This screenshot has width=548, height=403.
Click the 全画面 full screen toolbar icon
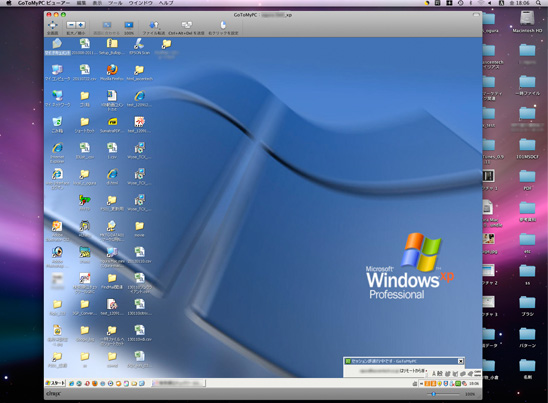52,25
